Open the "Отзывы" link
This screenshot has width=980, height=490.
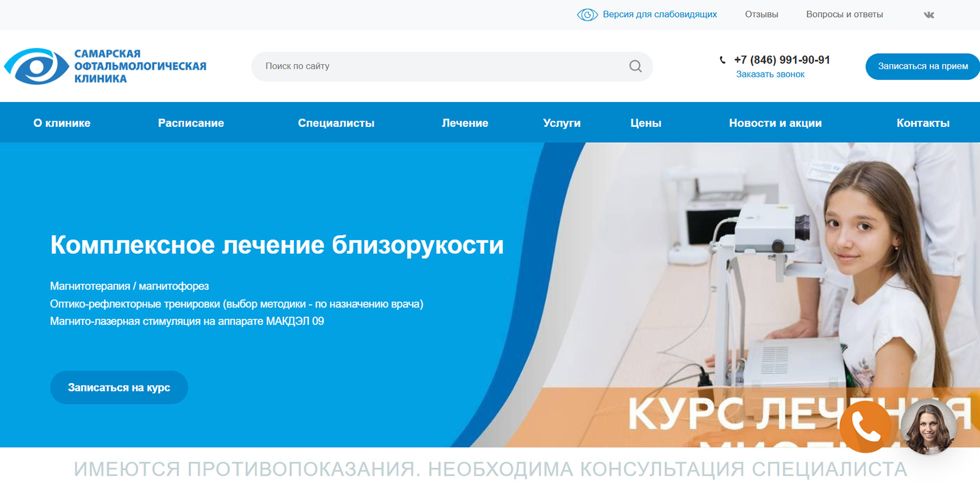click(x=761, y=15)
